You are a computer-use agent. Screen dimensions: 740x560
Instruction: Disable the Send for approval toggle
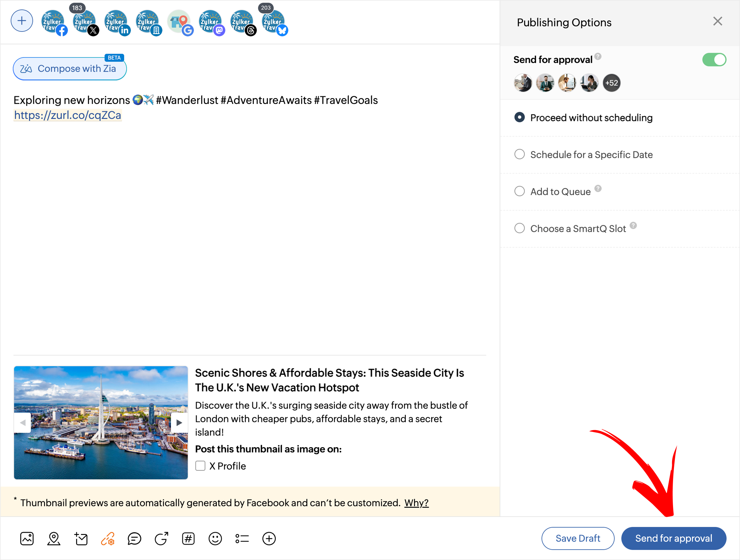(714, 60)
